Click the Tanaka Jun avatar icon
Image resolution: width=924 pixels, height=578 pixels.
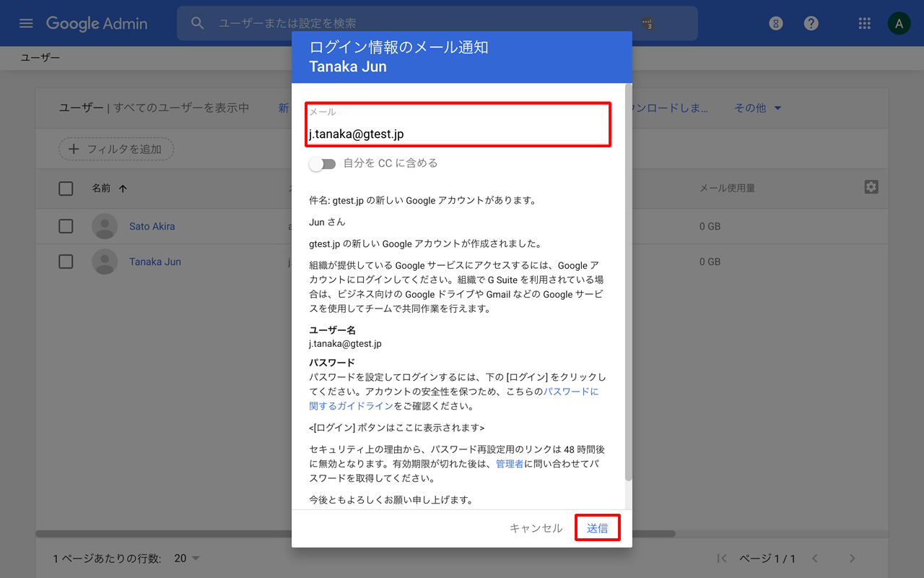[105, 262]
